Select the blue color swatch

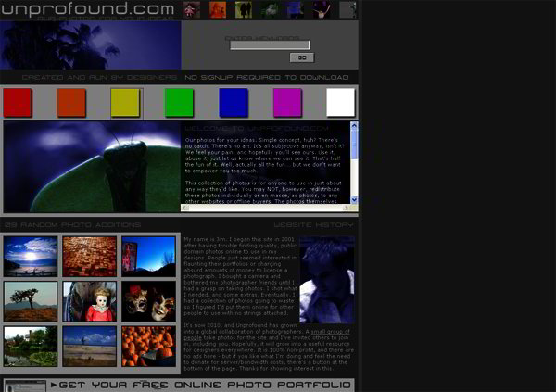(234, 103)
